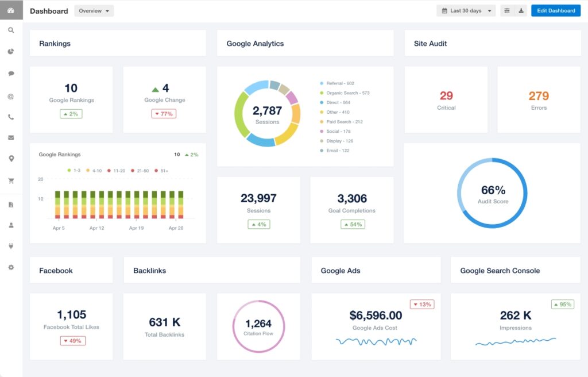Click the 66% Audit Score ring
The width and height of the screenshot is (588, 377).
492,193
